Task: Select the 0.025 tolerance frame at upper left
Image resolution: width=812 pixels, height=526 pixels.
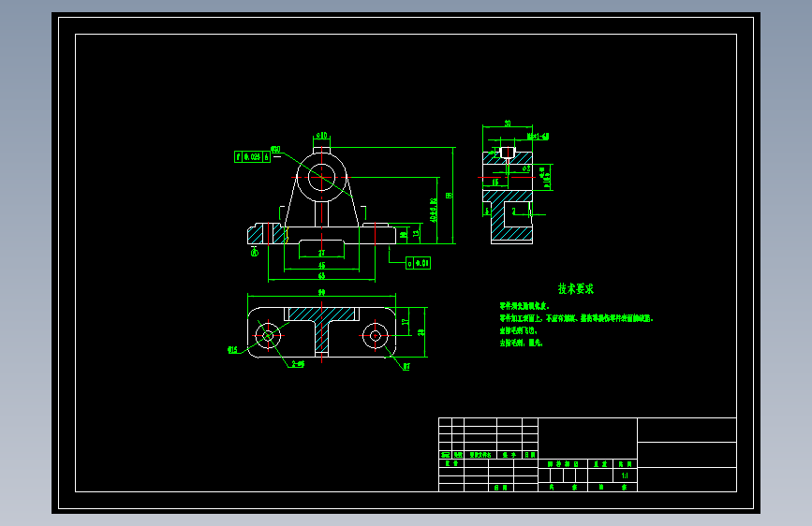Action: pyautogui.click(x=252, y=156)
